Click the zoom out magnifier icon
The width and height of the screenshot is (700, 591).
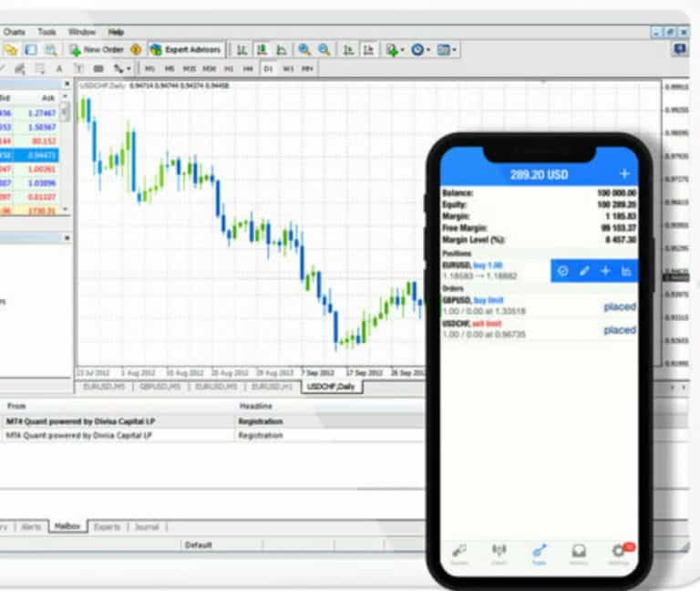click(x=324, y=49)
